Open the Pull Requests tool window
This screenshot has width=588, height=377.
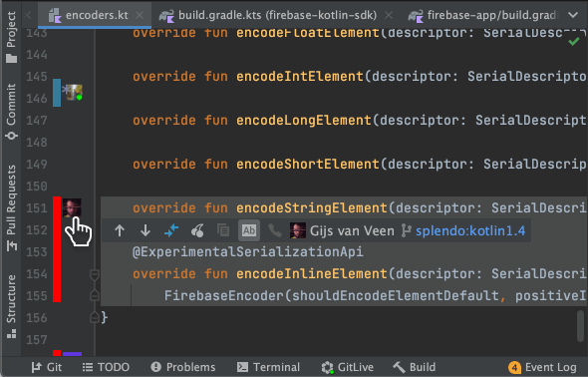tap(11, 207)
